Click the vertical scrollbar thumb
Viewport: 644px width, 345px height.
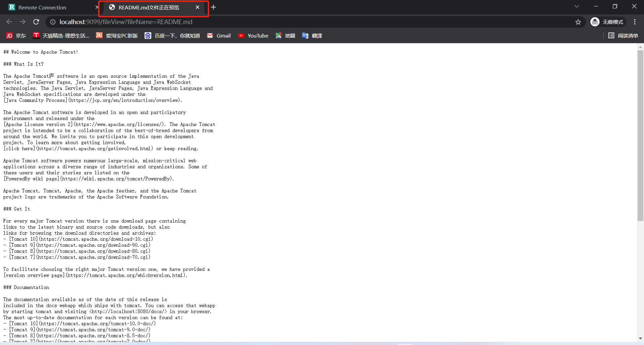point(640,135)
